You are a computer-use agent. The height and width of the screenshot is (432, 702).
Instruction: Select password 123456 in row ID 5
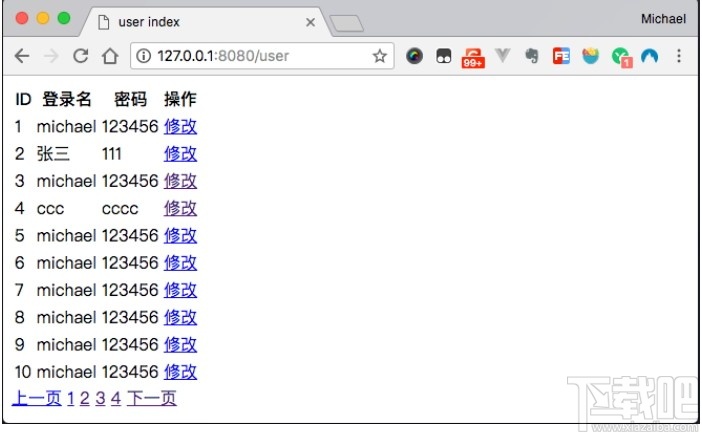[130, 236]
